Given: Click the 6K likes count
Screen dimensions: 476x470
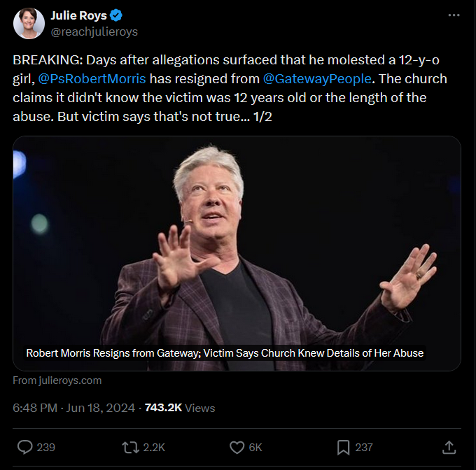Looking at the screenshot, I should 255,447.
